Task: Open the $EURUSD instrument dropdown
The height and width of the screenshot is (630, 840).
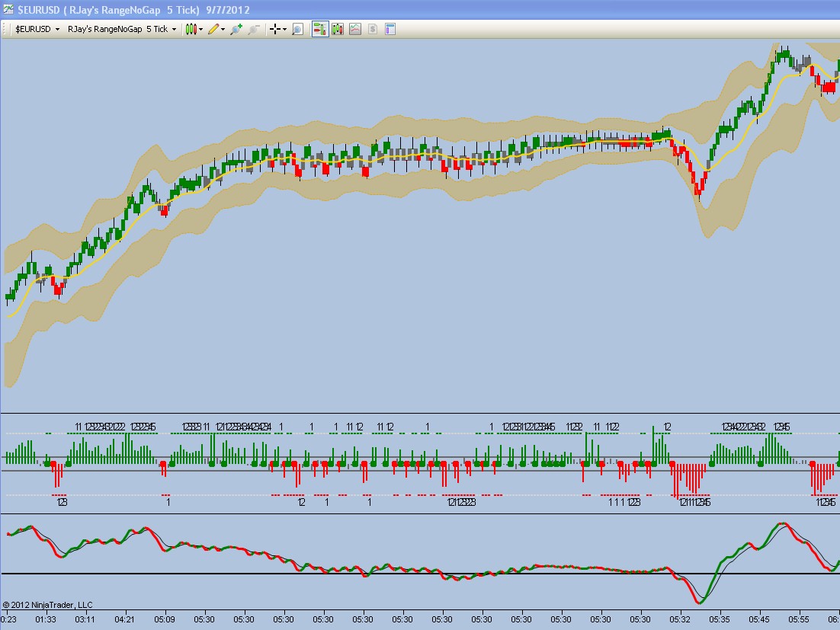Action: click(37, 29)
